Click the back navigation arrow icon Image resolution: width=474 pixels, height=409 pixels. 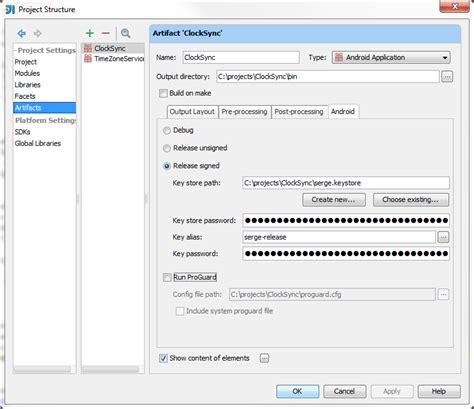click(22, 33)
